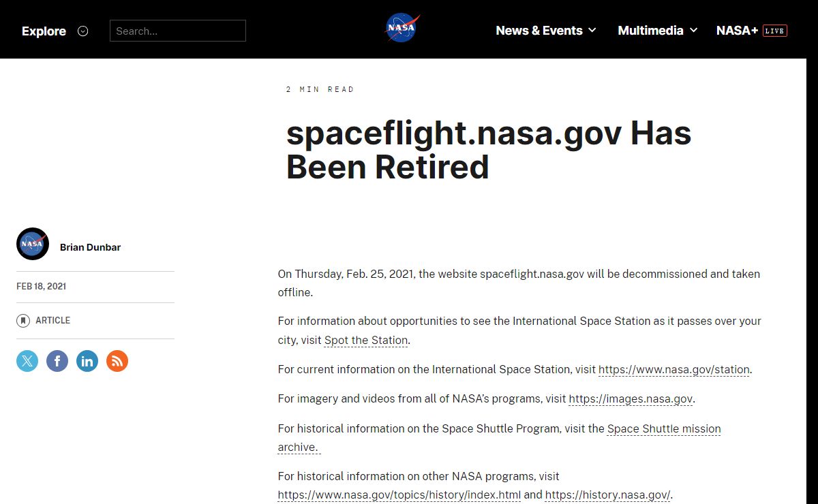Open NASA+ Live badge
Screen dimensions: 818x504
tap(774, 31)
